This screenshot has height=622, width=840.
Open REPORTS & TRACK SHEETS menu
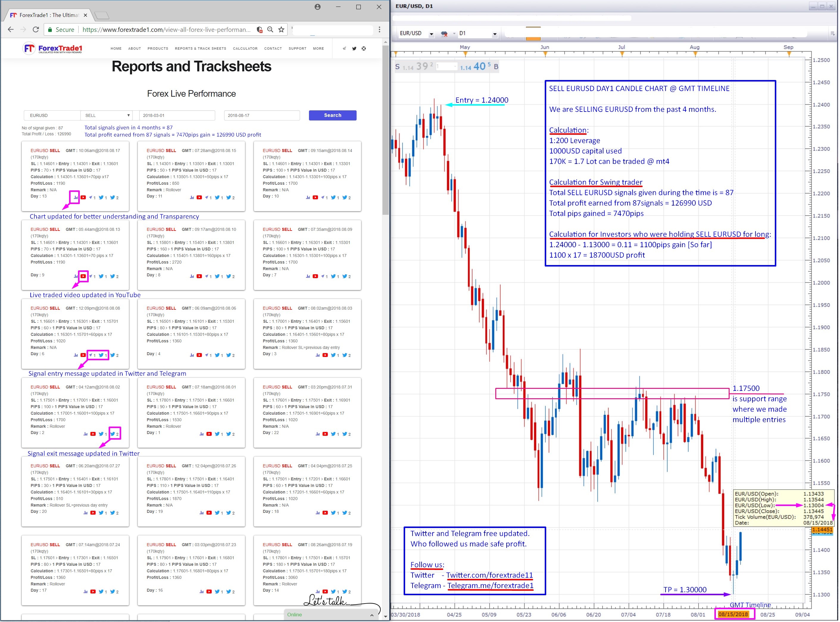(201, 48)
